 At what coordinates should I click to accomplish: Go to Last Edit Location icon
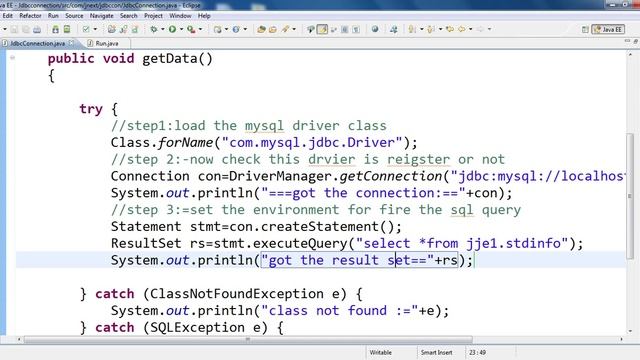(450, 29)
